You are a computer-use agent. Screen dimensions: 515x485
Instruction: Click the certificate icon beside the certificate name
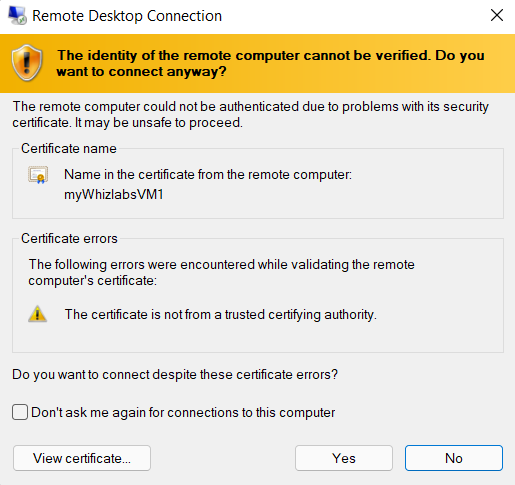pos(38,175)
